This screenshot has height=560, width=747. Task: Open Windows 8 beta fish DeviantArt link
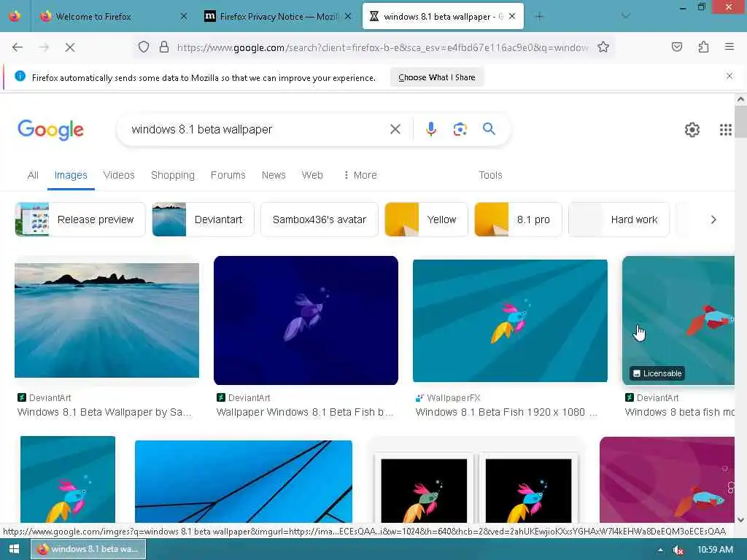click(680, 413)
